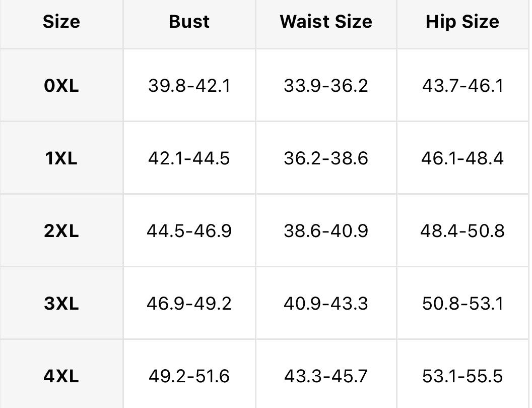Click the Waist Size column header
Image resolution: width=532 pixels, height=408 pixels.
pos(326,22)
